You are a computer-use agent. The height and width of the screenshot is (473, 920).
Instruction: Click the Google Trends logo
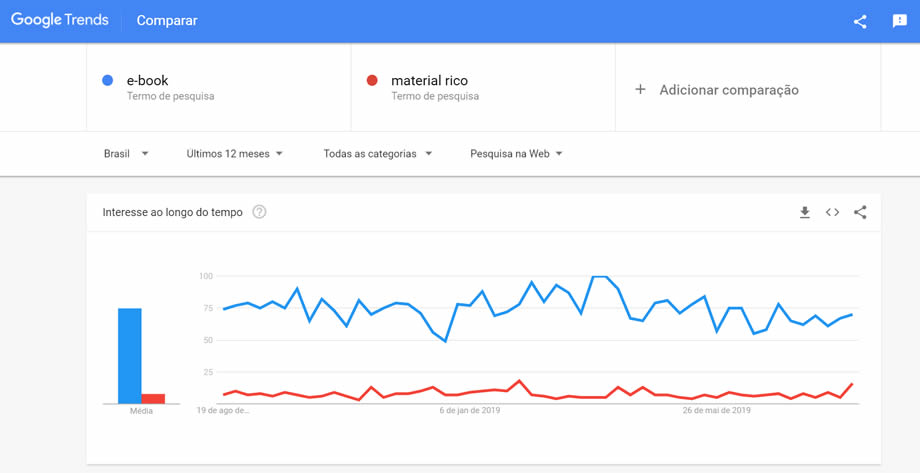[x=60, y=20]
